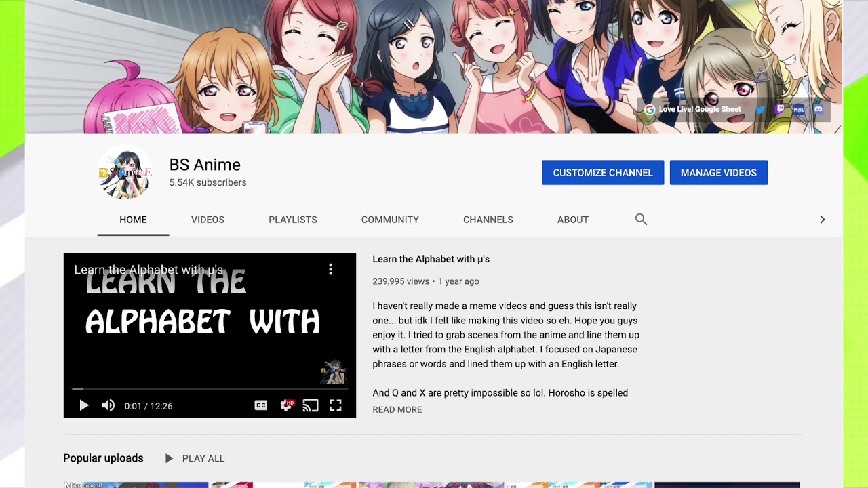Mute the video volume
Image resolution: width=868 pixels, height=488 pixels.
[x=108, y=405]
